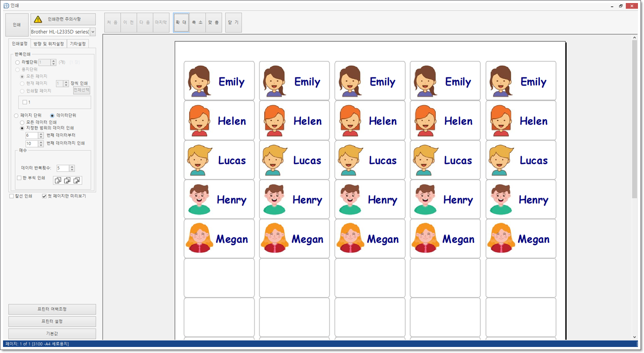Click the spinner arrows of the 번째 데이터부터 field

pyautogui.click(x=42, y=135)
